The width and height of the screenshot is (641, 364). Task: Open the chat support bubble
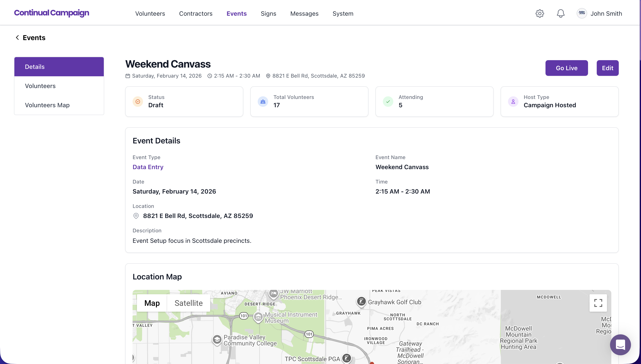(620, 345)
